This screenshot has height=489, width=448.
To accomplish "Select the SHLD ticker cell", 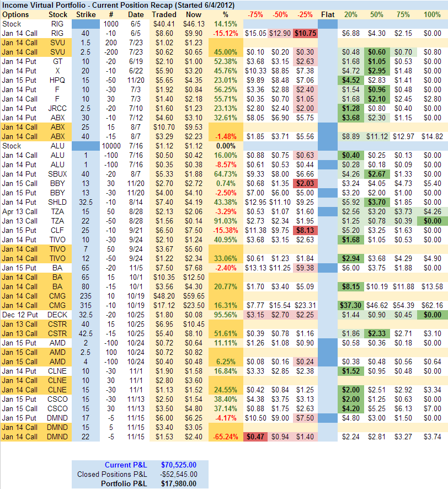I will pyautogui.click(x=58, y=202).
